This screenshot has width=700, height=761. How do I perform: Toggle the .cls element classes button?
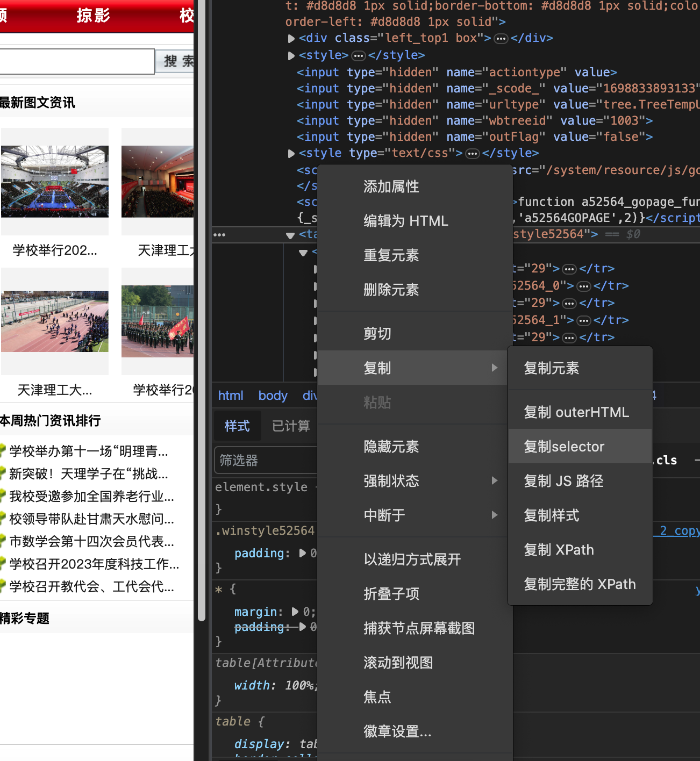point(666,461)
